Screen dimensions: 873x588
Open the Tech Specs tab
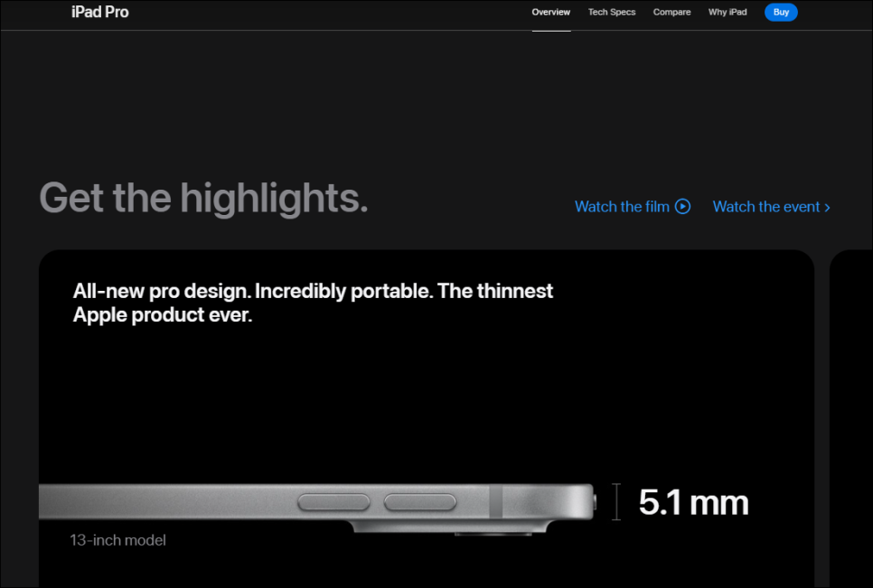click(612, 13)
